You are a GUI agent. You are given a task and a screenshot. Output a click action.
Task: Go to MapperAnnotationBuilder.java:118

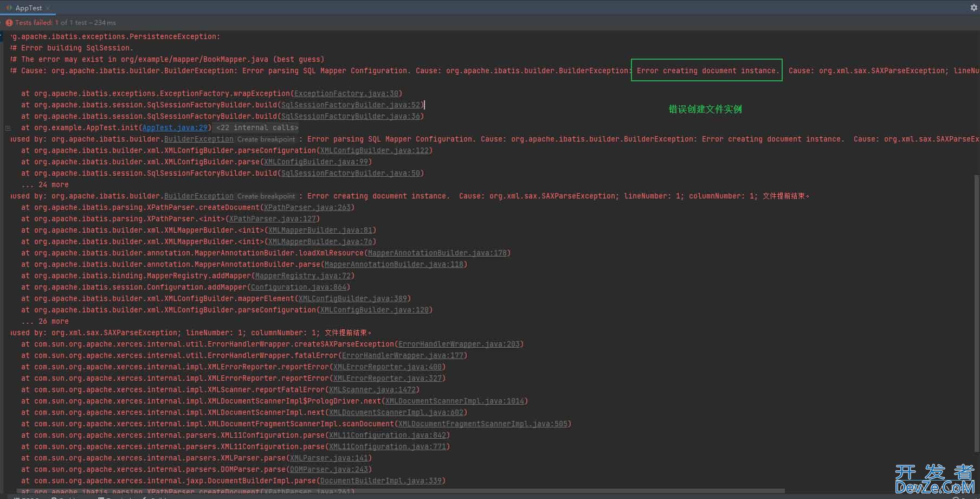pos(394,265)
